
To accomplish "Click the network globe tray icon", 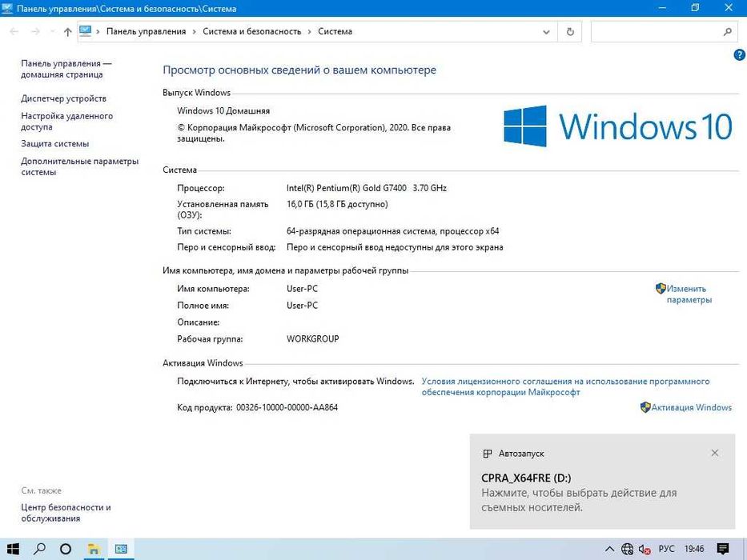I will pyautogui.click(x=628, y=549).
